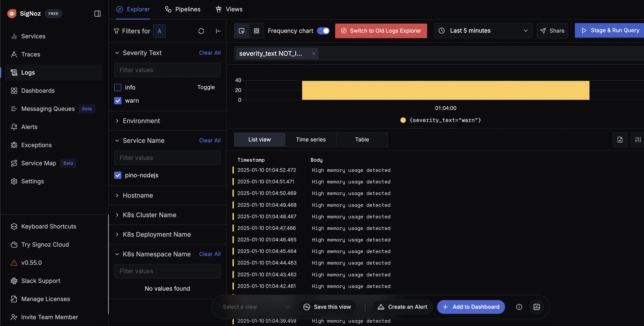
Task: Expand the K8s Deployment Name section
Action: (116, 234)
